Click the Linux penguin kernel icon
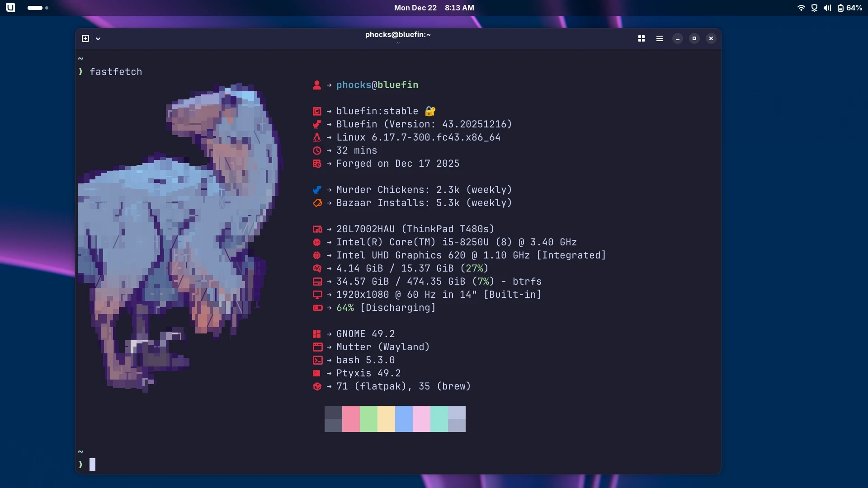868x488 pixels. click(x=316, y=137)
